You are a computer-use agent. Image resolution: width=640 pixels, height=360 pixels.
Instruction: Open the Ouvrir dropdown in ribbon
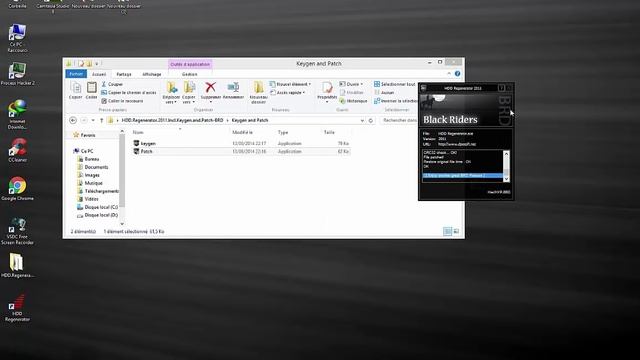[x=351, y=84]
